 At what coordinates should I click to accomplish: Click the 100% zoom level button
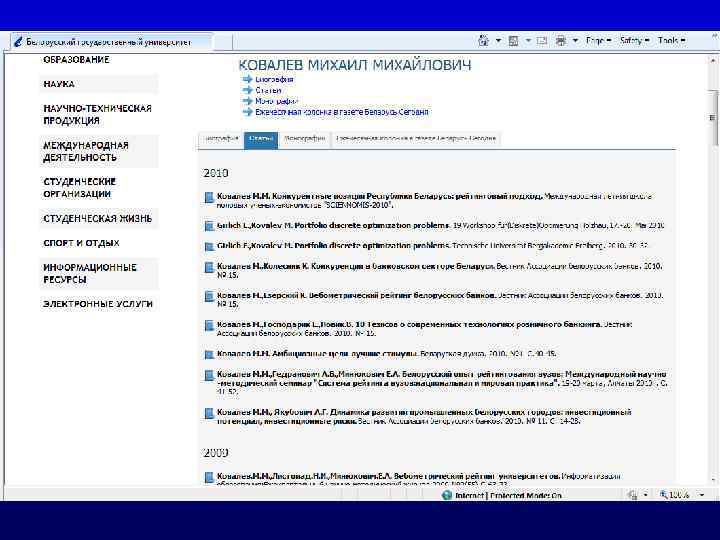(x=675, y=495)
